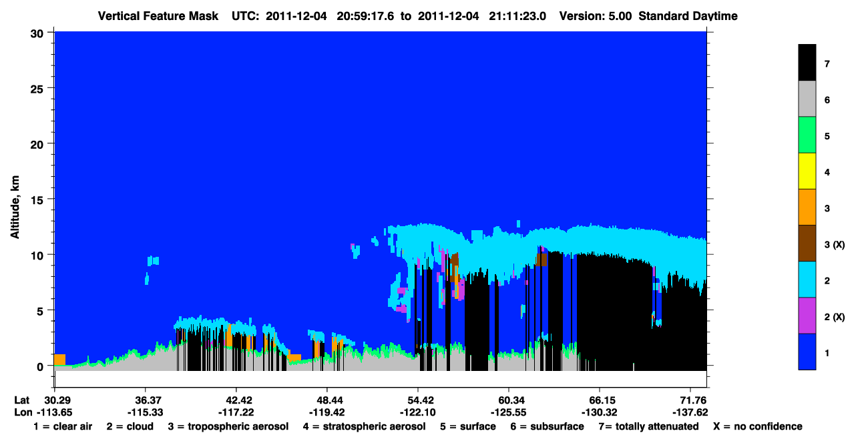Screen dimensions: 868x445
Task: Click the brown swatch labeled 3 (X)
Action: 807,244
